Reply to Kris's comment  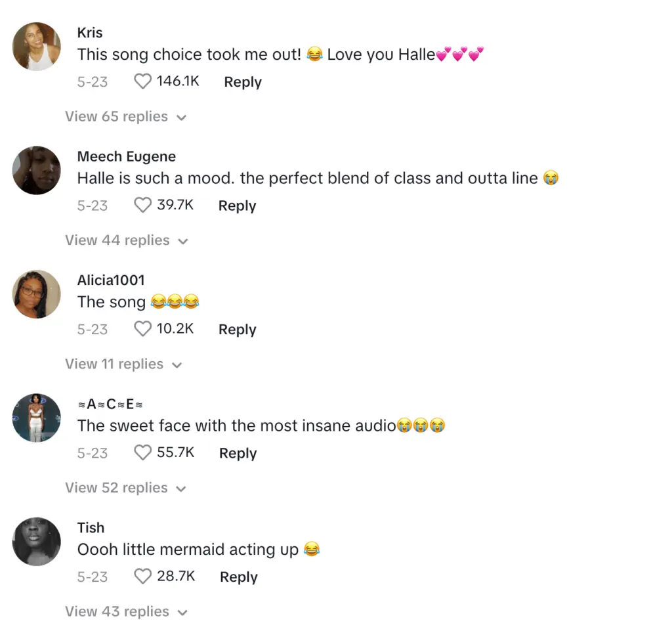[243, 82]
